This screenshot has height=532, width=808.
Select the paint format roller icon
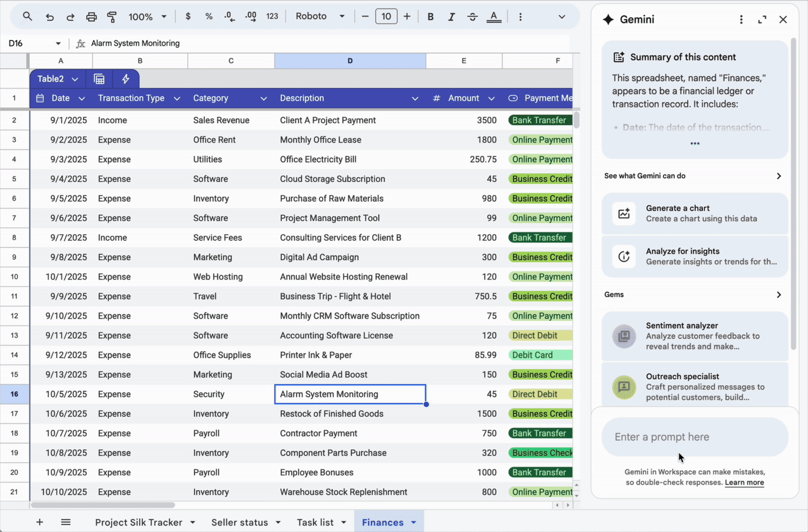[112, 17]
